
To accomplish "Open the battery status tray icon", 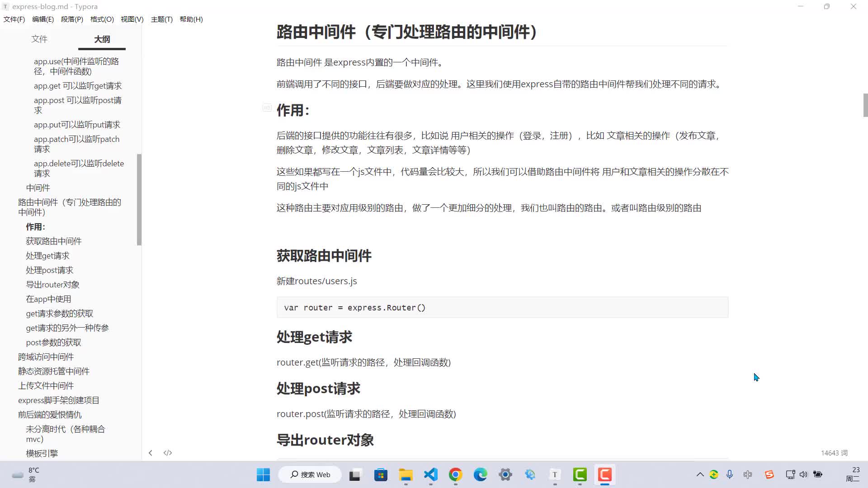I will 818,474.
